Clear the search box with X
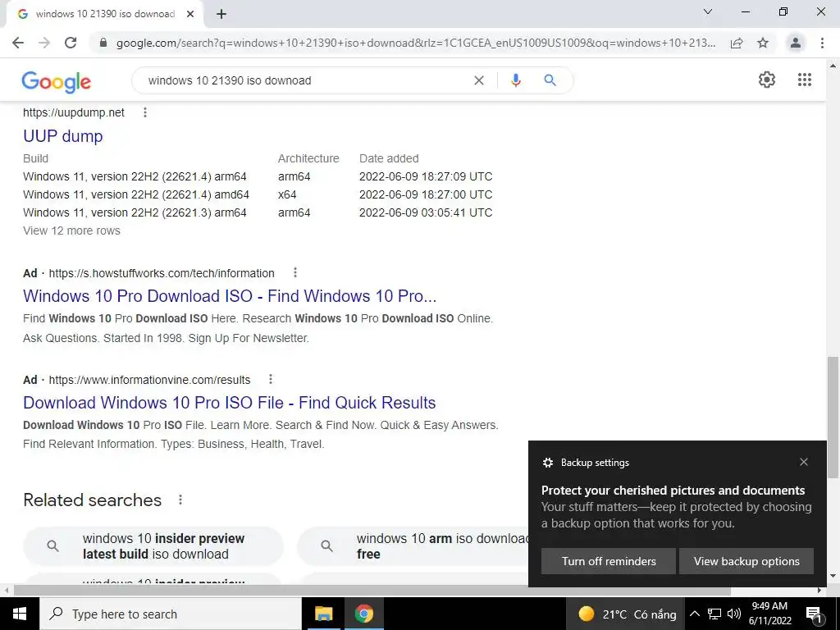 (479, 80)
